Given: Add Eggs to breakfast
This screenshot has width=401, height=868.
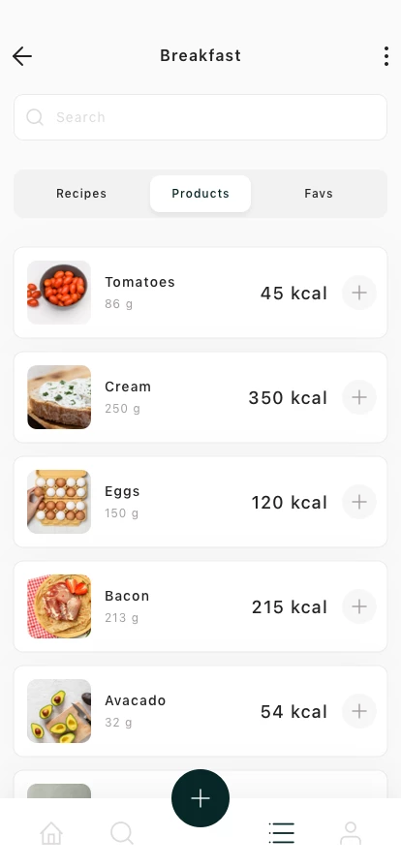Looking at the screenshot, I should (x=359, y=502).
